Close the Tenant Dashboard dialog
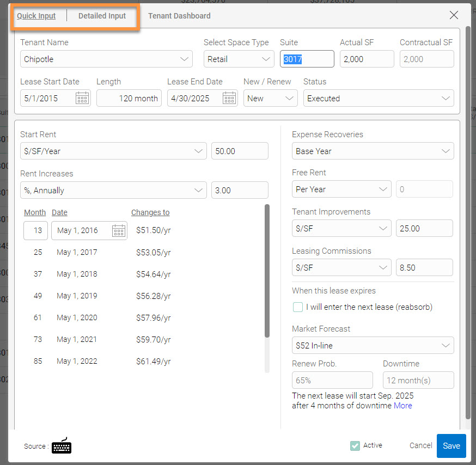476x465 pixels. [x=454, y=15]
